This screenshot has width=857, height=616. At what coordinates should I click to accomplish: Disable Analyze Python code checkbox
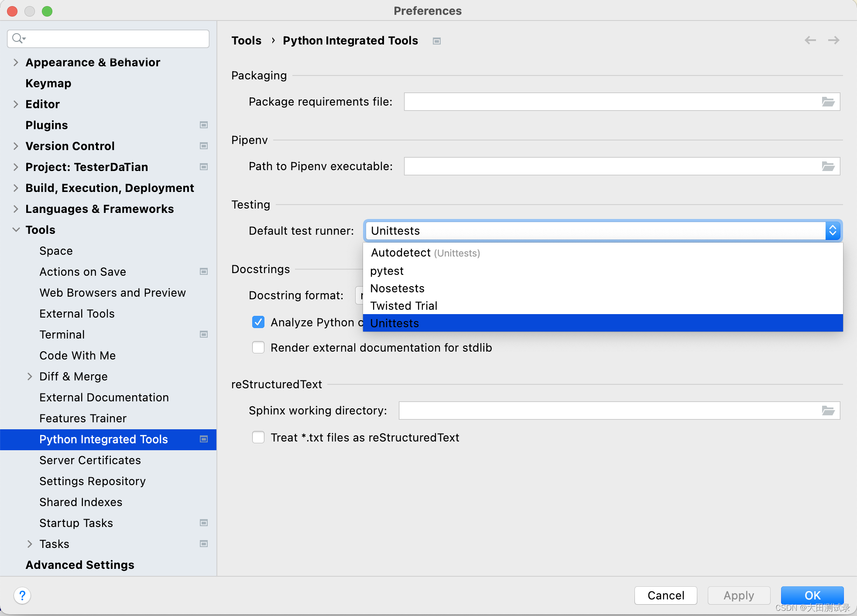click(258, 322)
